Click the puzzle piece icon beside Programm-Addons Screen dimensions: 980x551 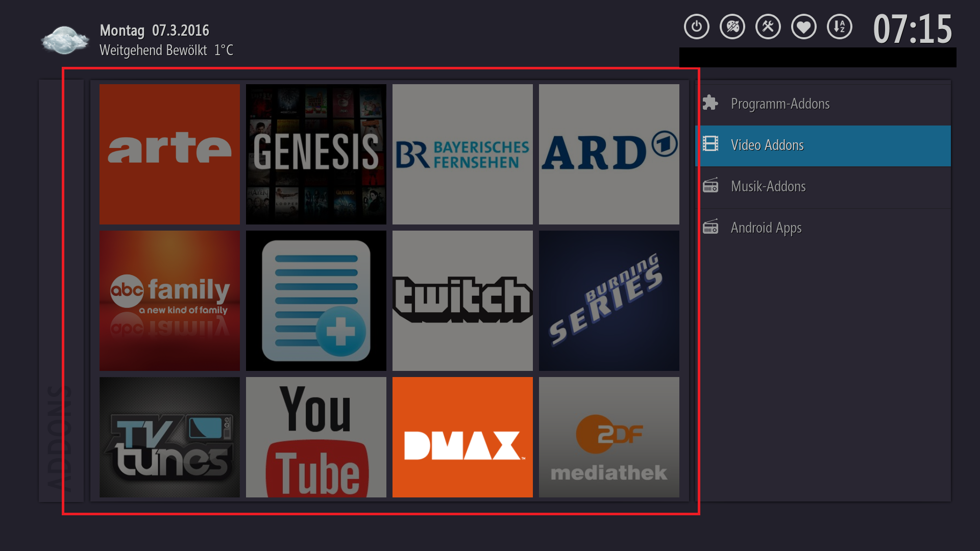coord(710,103)
